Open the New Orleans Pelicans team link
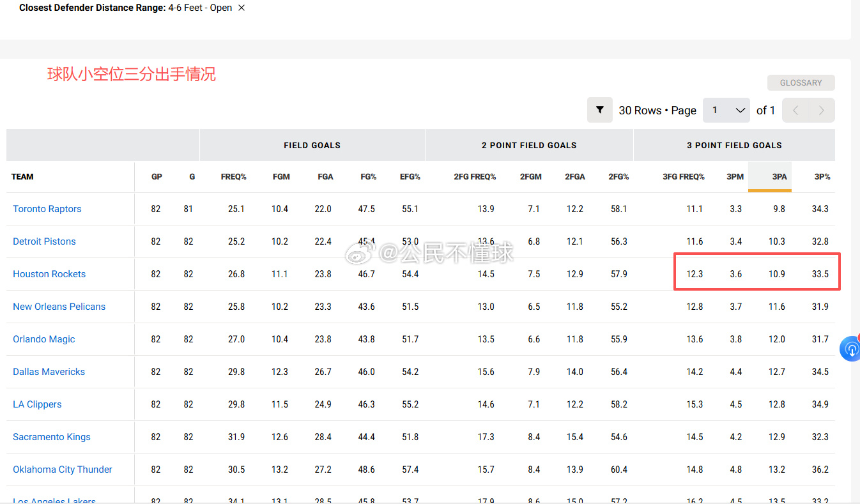Image resolution: width=860 pixels, height=504 pixels. [x=59, y=307]
